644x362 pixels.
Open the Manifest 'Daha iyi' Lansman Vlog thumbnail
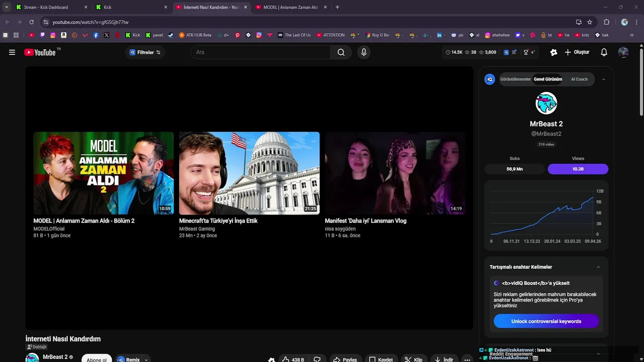pos(395,173)
